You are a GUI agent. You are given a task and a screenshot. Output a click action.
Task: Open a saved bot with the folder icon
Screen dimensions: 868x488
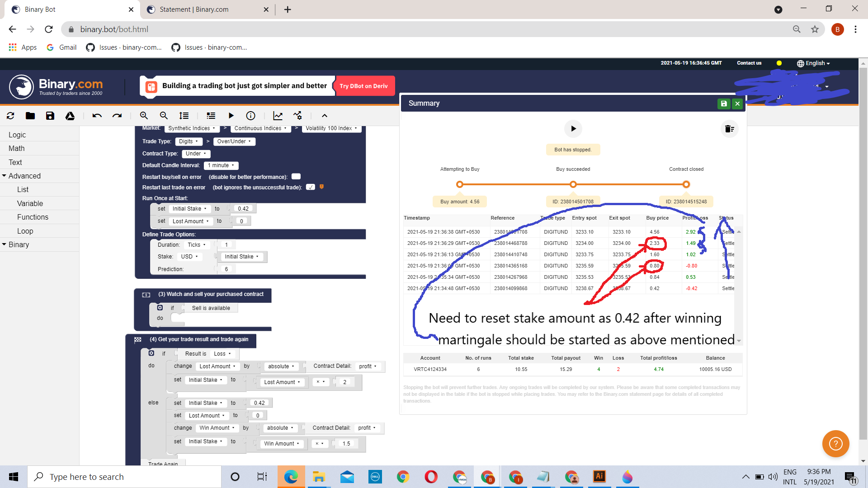tap(30, 116)
